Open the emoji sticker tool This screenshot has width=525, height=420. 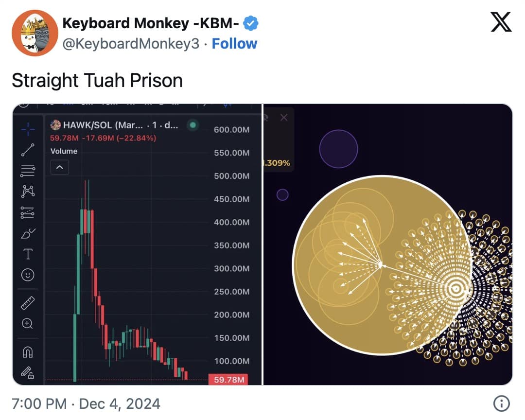(x=28, y=275)
